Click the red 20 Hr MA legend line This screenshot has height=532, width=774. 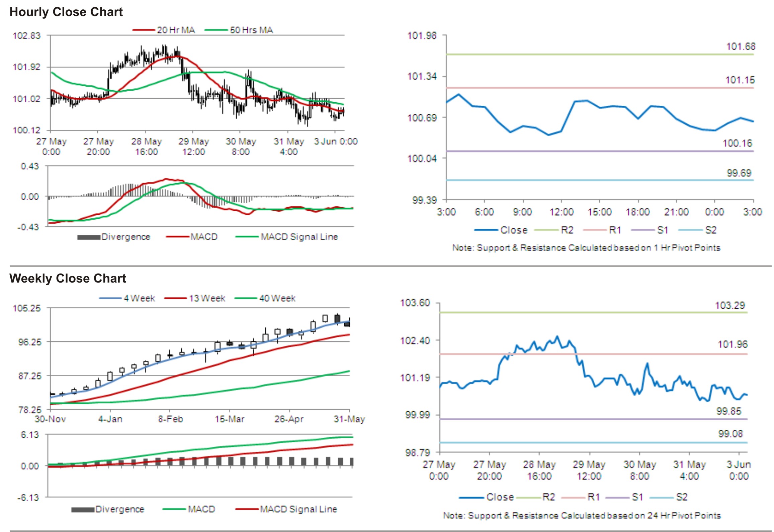coord(144,30)
